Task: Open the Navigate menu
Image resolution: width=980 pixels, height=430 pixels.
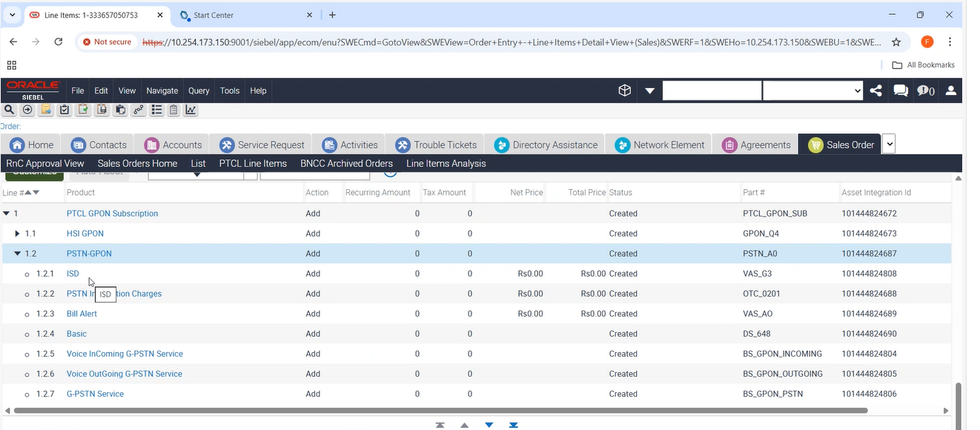Action: (x=162, y=90)
